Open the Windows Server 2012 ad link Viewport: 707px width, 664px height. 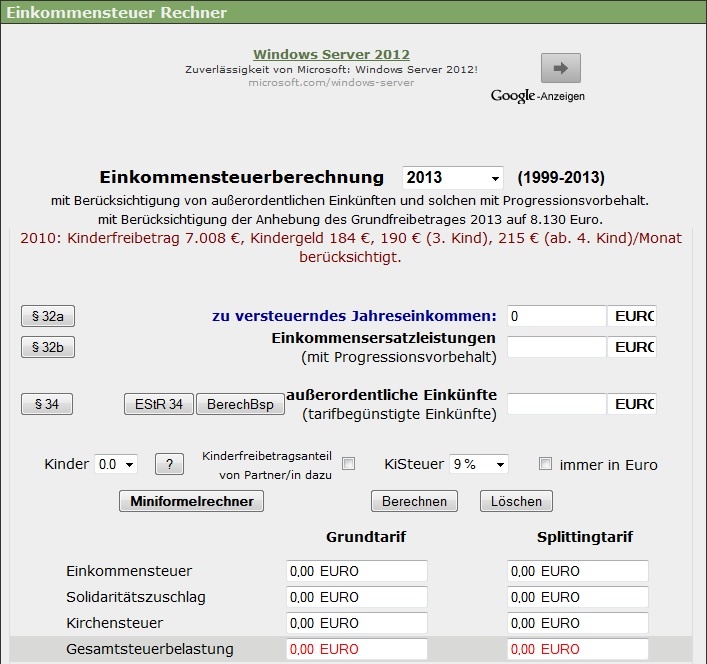pos(331,54)
